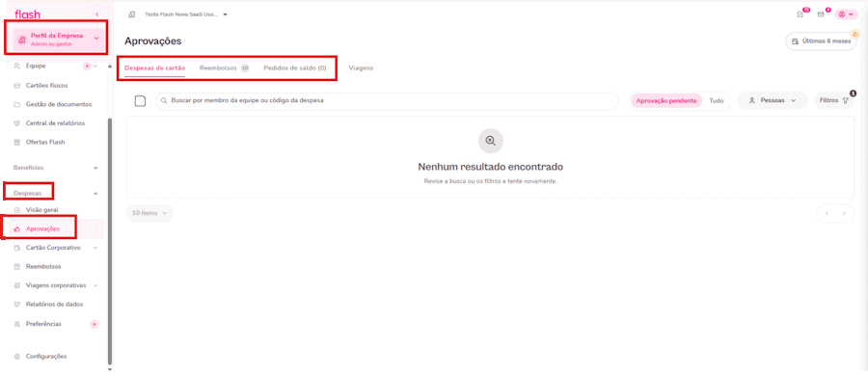
Task: Open Reembolsos in the sidebar
Action: click(43, 266)
